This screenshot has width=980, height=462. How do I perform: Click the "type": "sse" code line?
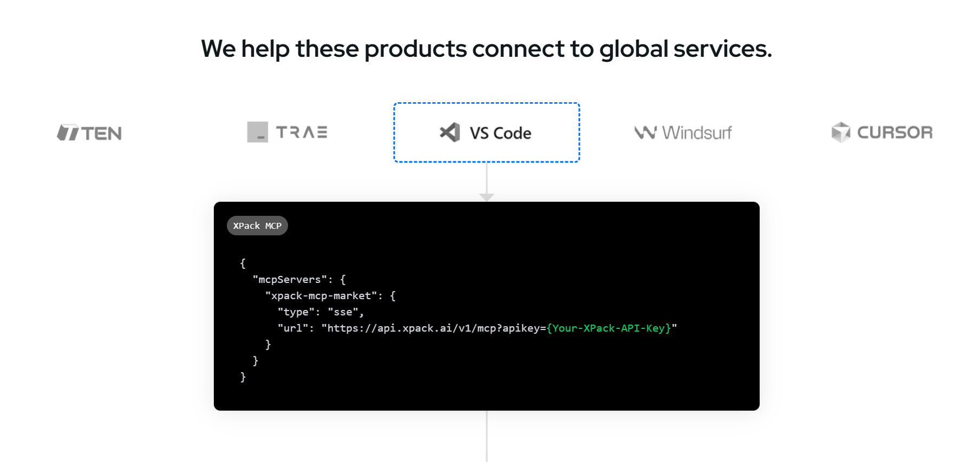[x=321, y=312]
